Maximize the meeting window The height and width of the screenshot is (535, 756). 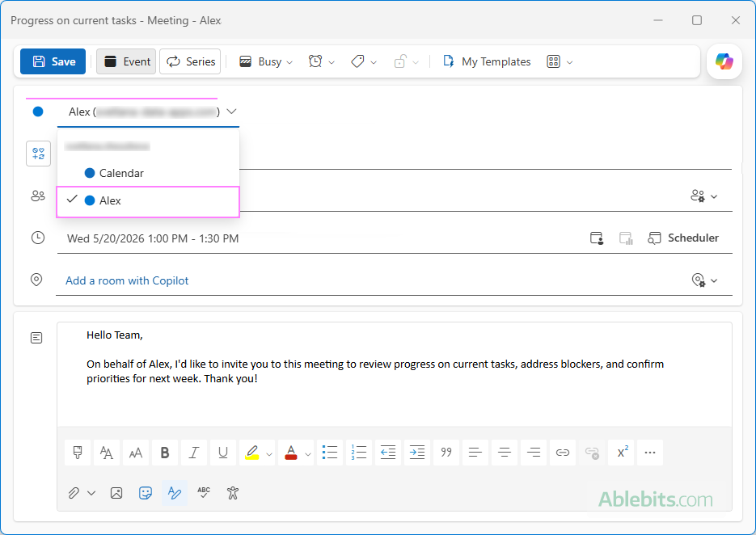point(697,20)
